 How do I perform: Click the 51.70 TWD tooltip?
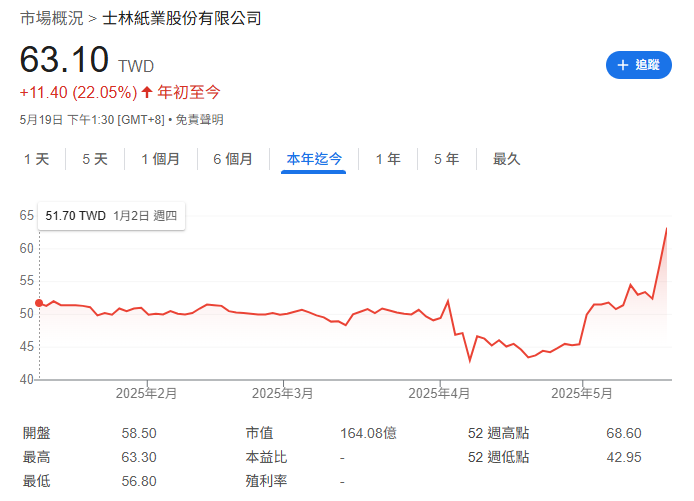click(112, 216)
